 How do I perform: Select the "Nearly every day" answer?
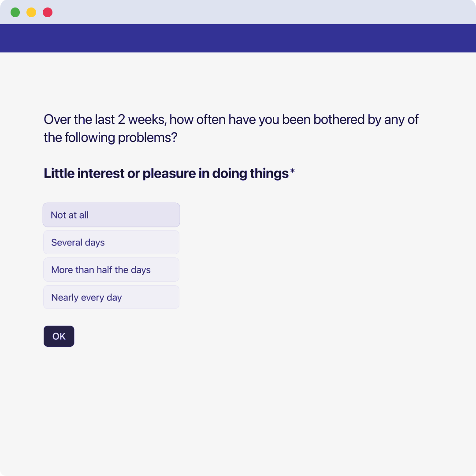point(111,297)
